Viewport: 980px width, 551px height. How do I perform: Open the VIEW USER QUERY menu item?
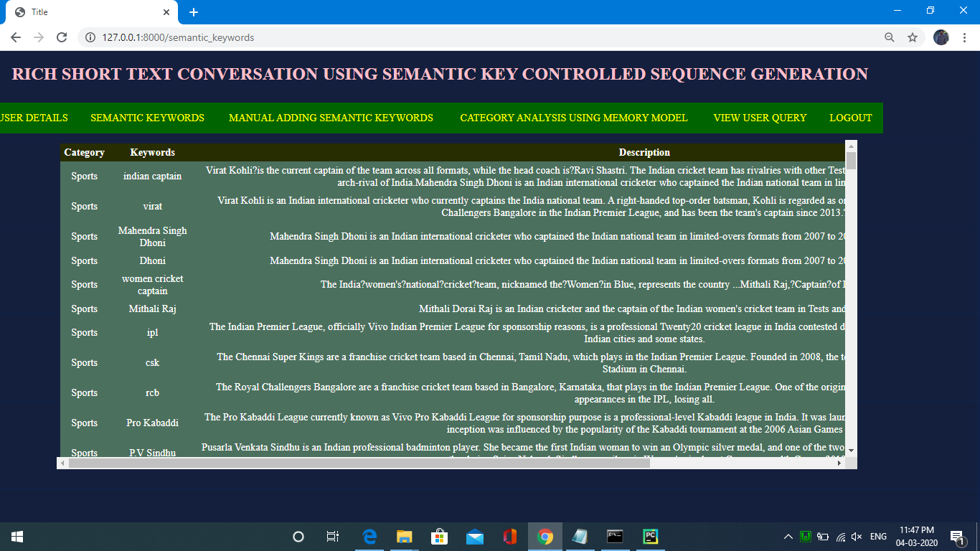pyautogui.click(x=760, y=118)
